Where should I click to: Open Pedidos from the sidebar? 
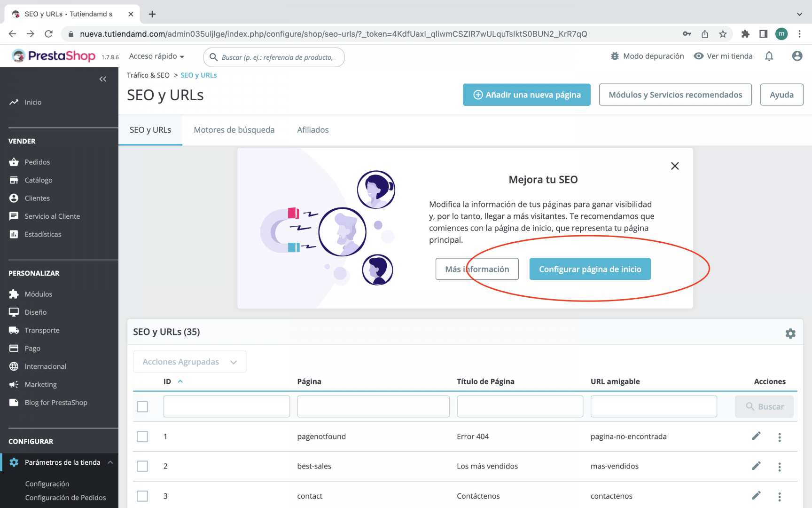37,162
